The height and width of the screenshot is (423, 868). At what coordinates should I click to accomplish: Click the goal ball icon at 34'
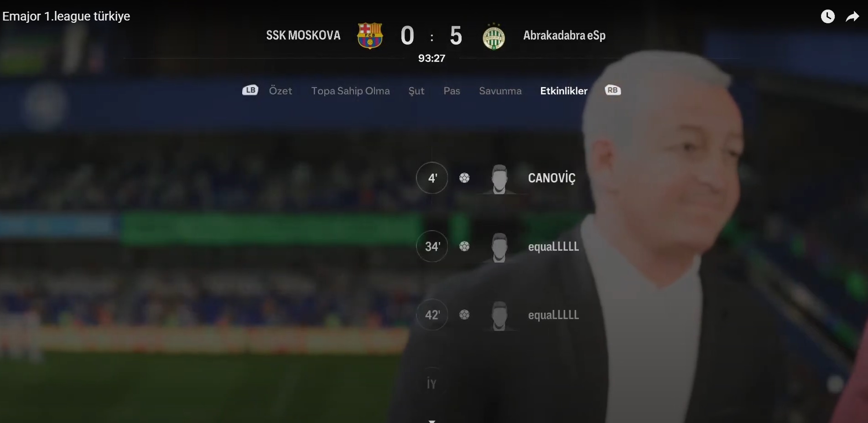(464, 246)
